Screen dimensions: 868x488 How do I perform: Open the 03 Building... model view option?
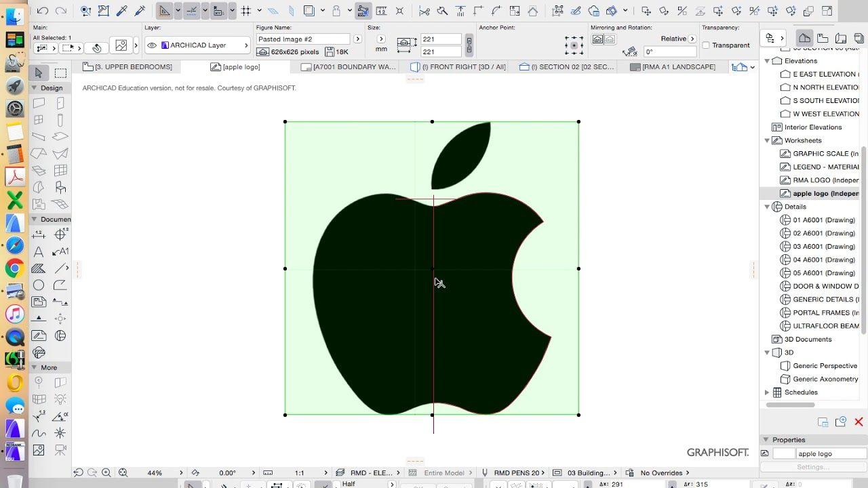pos(585,472)
